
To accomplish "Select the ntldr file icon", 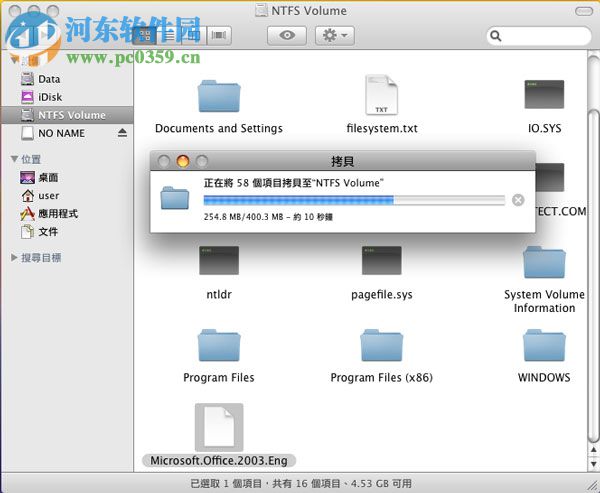I will pos(219,260).
